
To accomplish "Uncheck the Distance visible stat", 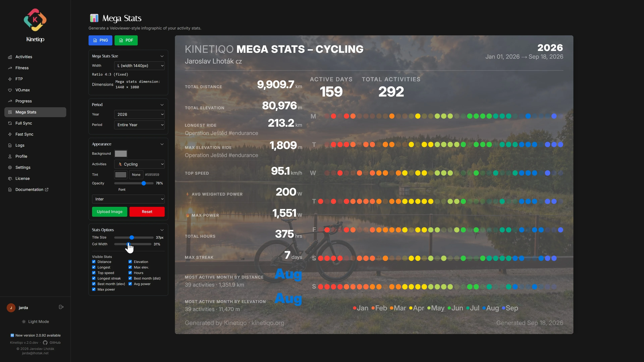I will tap(94, 262).
